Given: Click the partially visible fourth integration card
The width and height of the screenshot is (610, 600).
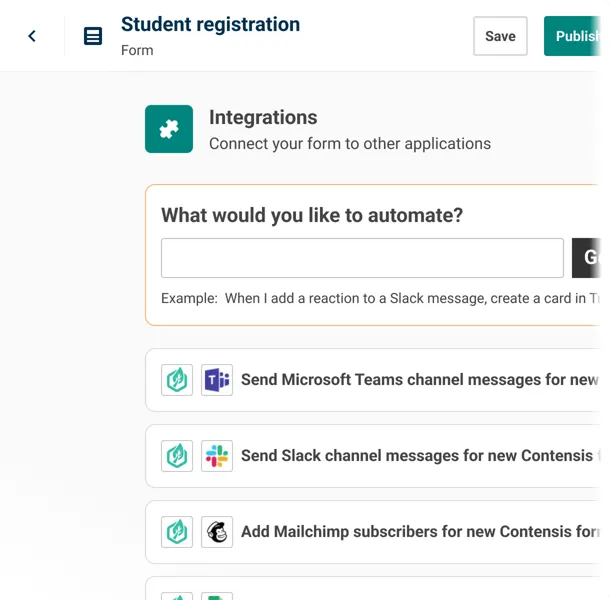Looking at the screenshot, I should (380, 590).
